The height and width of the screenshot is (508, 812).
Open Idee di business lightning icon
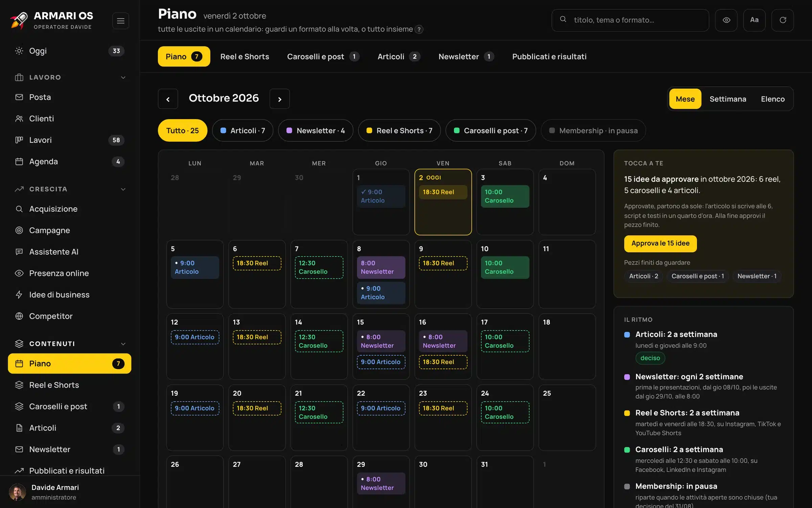(x=19, y=295)
